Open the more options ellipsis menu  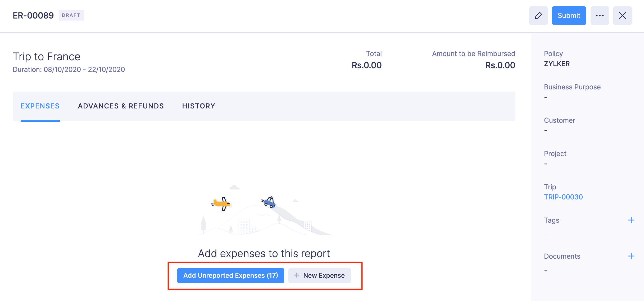pyautogui.click(x=600, y=16)
